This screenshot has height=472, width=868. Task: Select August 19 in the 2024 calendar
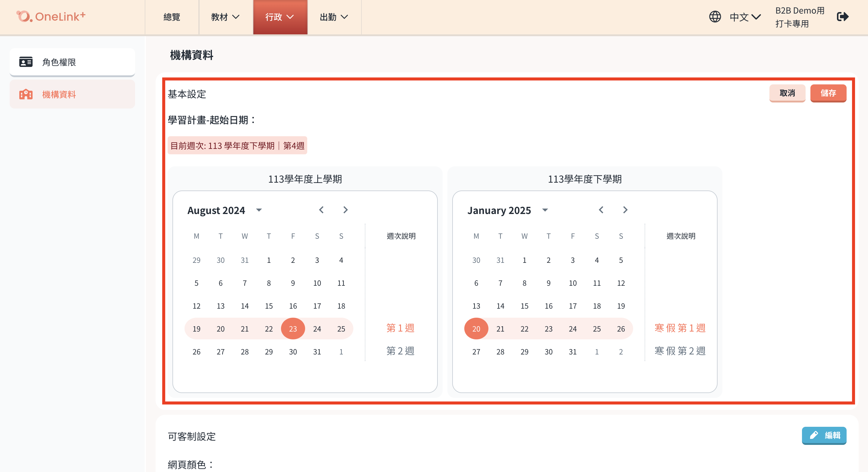pyautogui.click(x=197, y=329)
